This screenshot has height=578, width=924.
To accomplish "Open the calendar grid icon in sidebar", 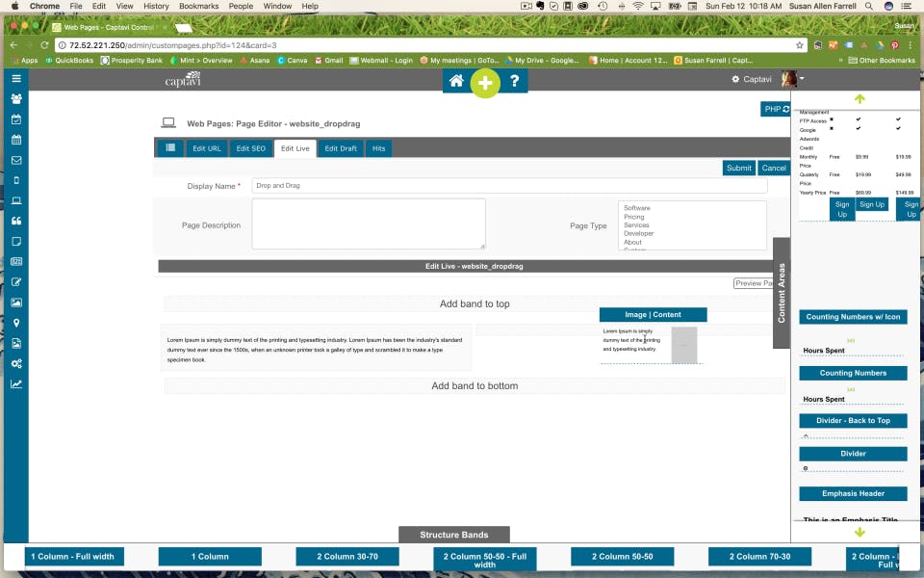I will 16,140.
